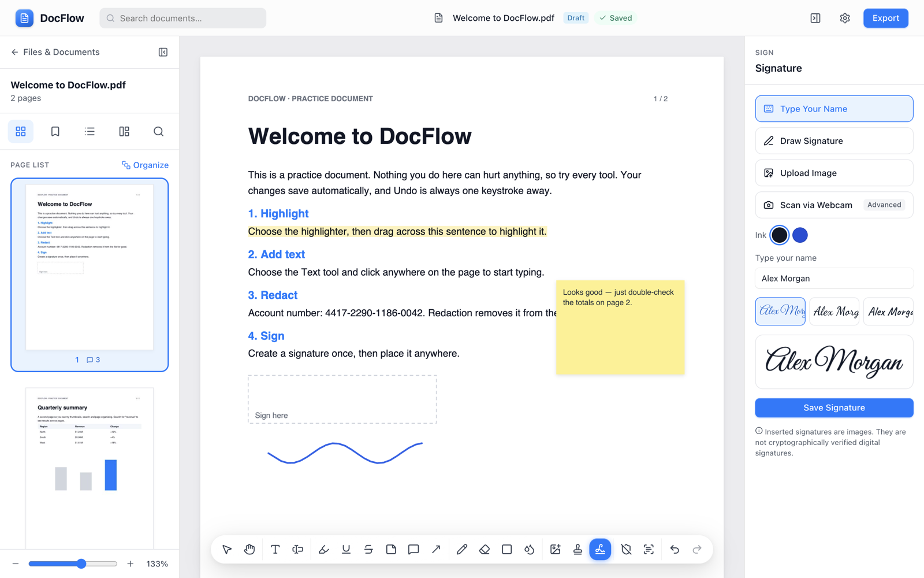The image size is (924, 578).
Task: Click the scan text OCR tool
Action: [x=649, y=549]
